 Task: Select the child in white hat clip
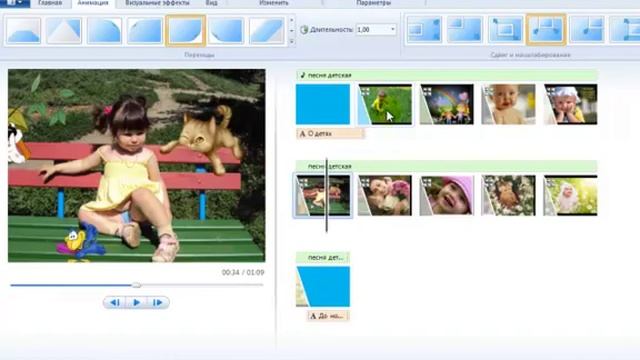point(570,104)
